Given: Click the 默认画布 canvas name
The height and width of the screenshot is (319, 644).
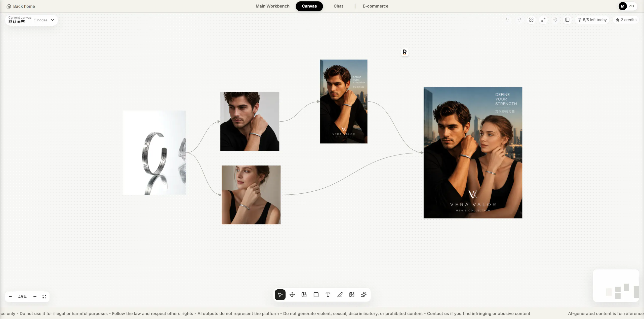Looking at the screenshot, I should (17, 22).
